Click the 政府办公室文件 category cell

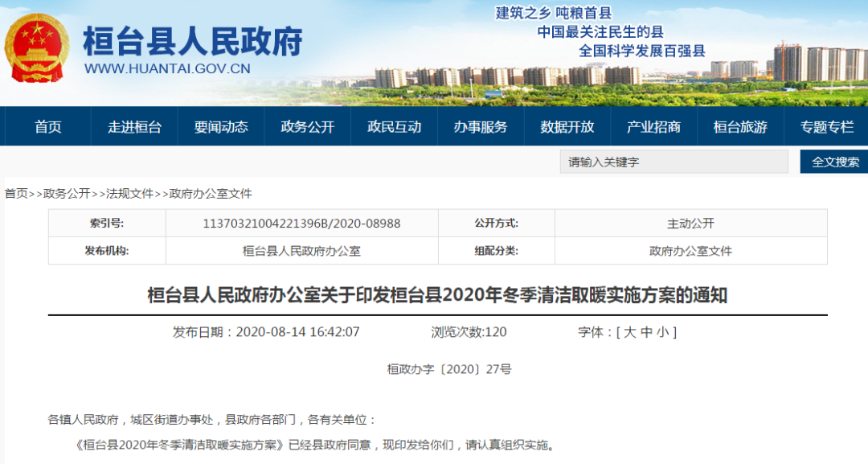pyautogui.click(x=691, y=251)
